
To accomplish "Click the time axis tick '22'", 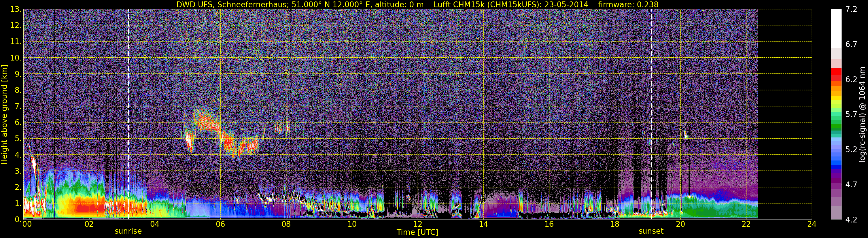I will [x=746, y=224].
